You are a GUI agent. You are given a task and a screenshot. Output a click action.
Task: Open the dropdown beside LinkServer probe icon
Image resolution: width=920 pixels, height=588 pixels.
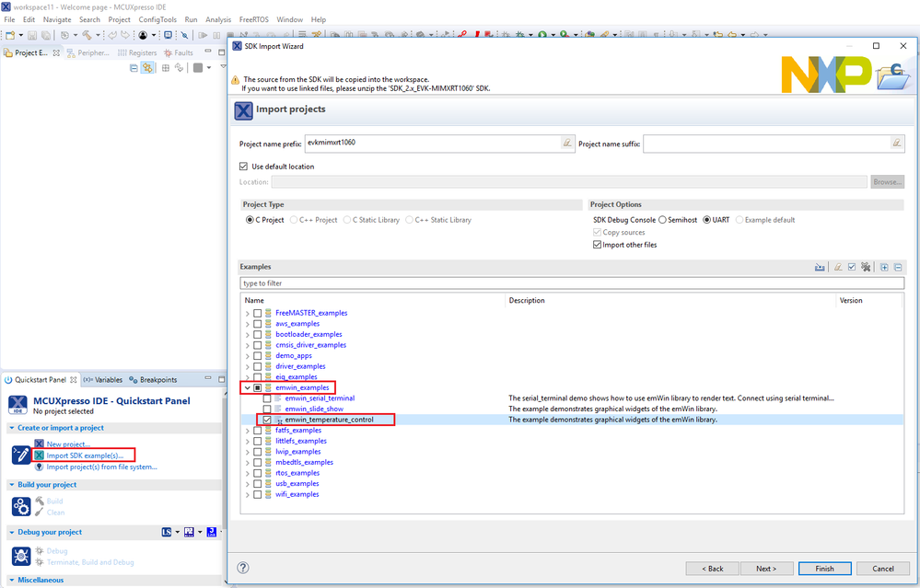[177, 532]
